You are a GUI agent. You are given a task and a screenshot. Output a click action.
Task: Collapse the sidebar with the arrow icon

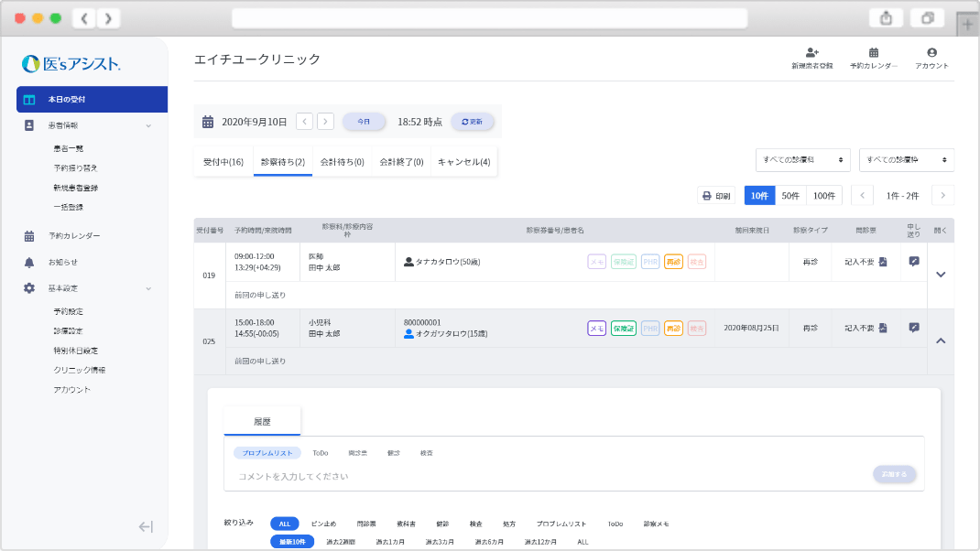(145, 526)
